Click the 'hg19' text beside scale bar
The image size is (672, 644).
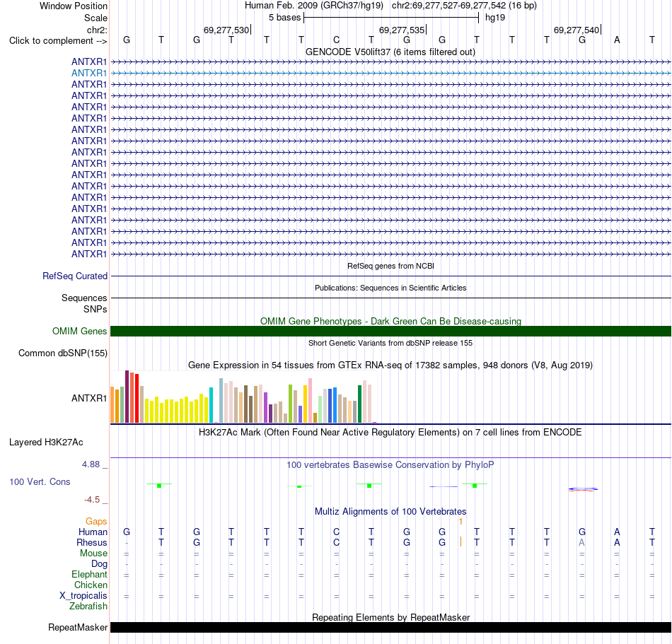tap(495, 18)
